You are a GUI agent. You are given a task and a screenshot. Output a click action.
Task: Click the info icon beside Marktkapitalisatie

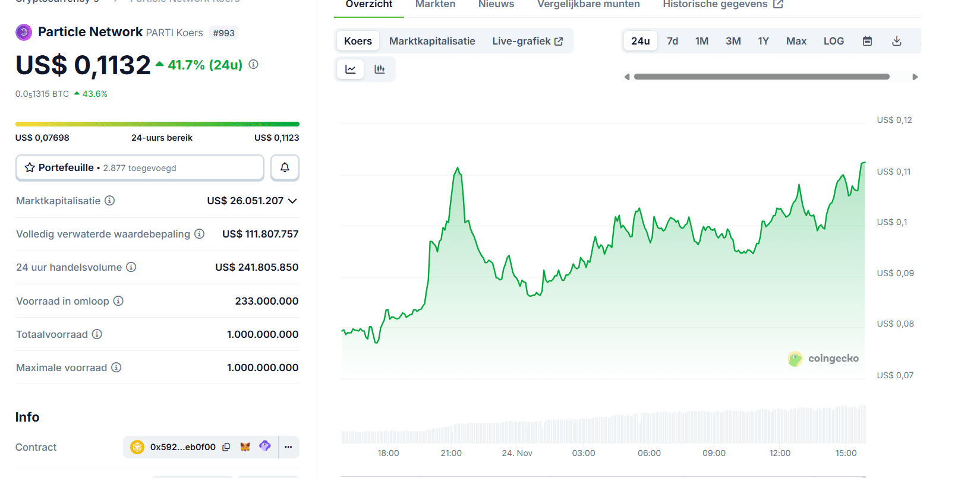(110, 201)
